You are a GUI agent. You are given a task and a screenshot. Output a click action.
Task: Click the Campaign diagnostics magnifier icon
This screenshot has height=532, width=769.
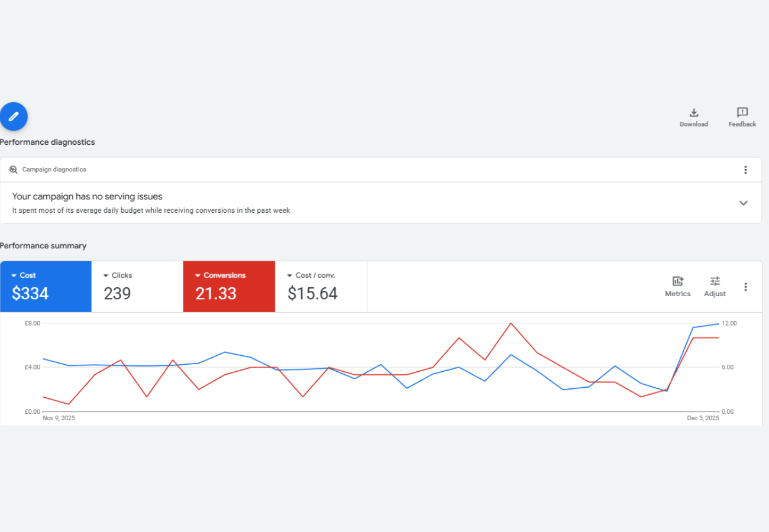[x=13, y=170]
